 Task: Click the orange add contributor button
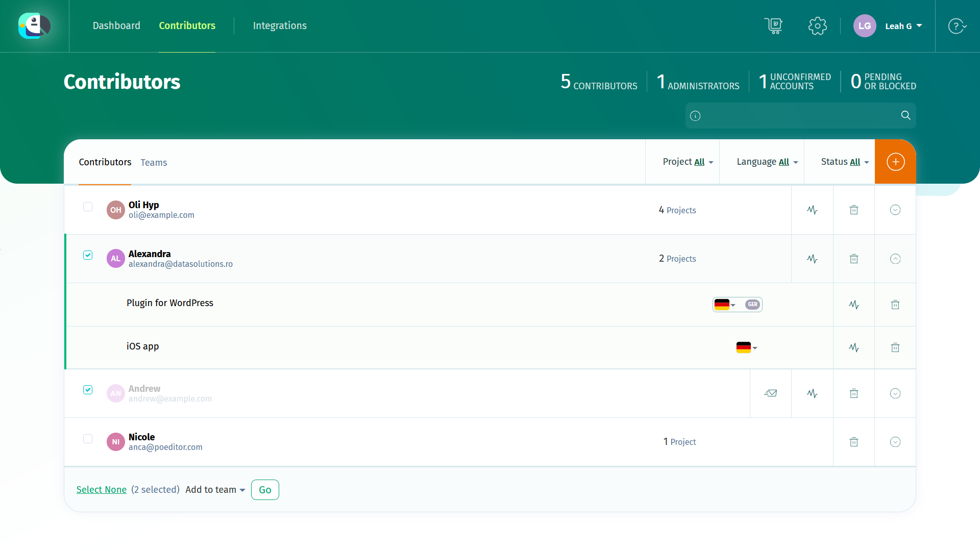click(895, 162)
